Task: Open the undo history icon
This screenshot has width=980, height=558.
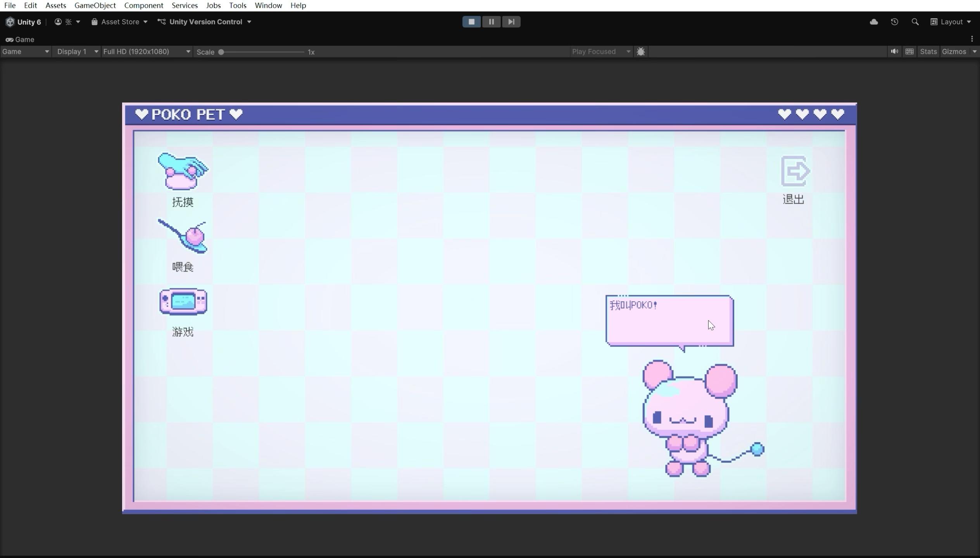Action: coord(894,22)
